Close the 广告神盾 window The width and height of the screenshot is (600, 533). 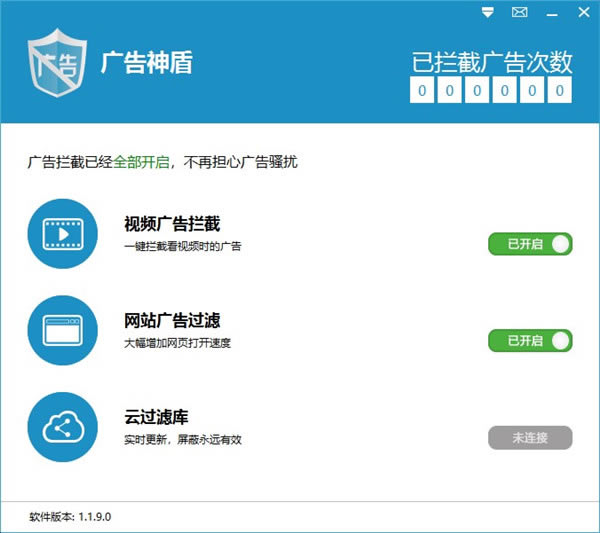584,12
